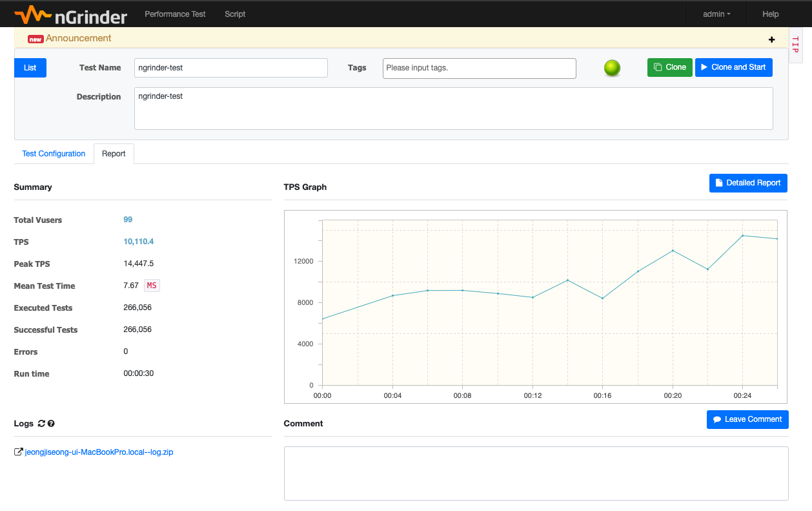Image resolution: width=812 pixels, height=511 pixels.
Task: Open the Help menu item
Action: tap(771, 14)
